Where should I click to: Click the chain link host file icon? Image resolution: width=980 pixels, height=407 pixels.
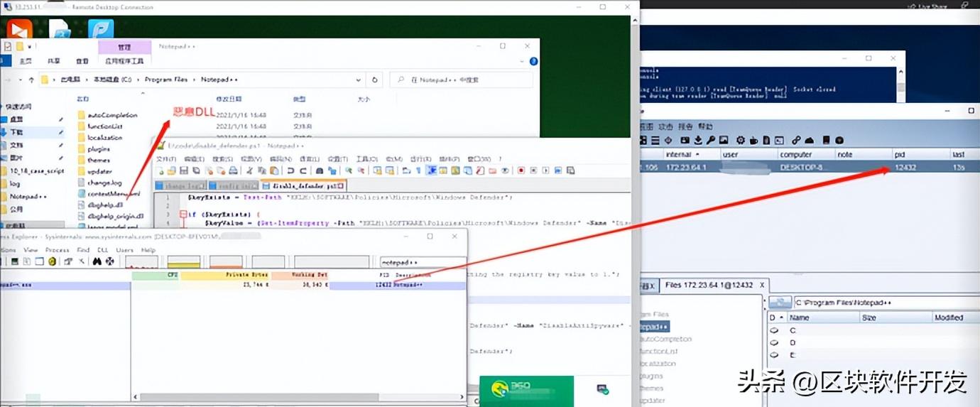[796, 140]
